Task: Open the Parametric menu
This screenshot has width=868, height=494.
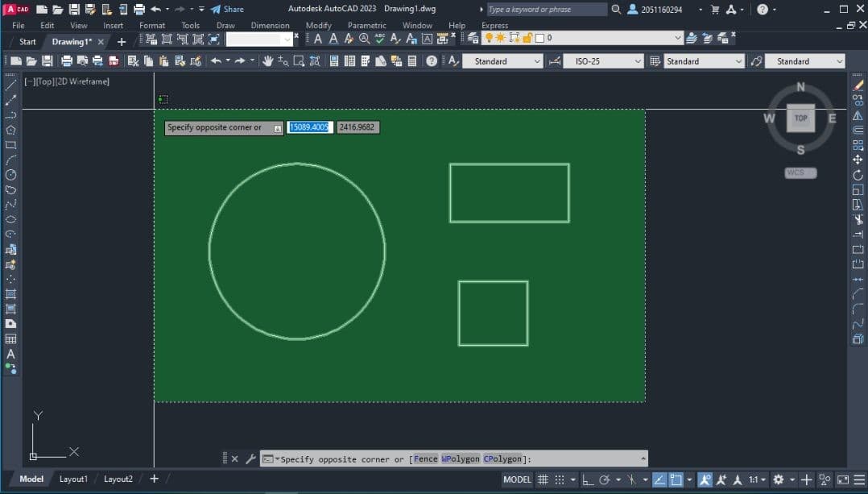Action: tap(367, 26)
